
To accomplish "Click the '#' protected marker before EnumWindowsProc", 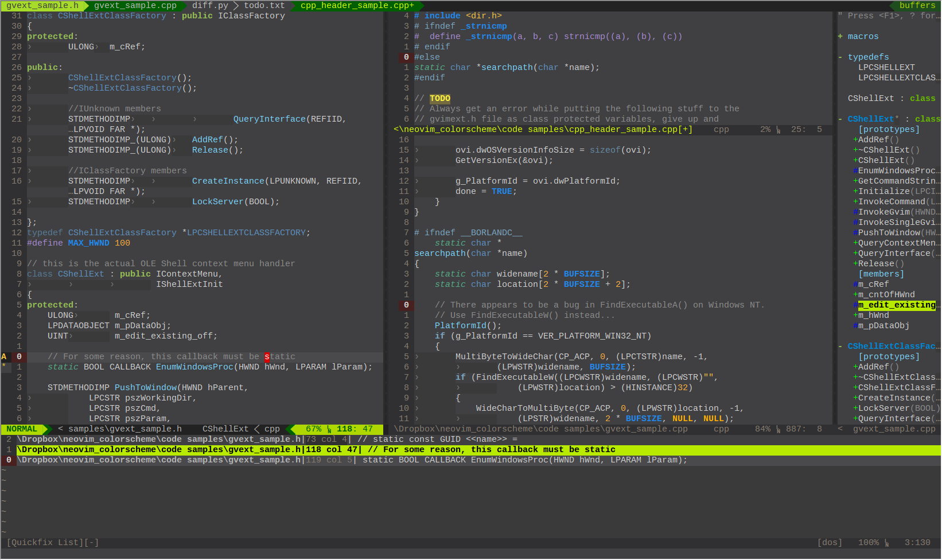I will pos(855,171).
